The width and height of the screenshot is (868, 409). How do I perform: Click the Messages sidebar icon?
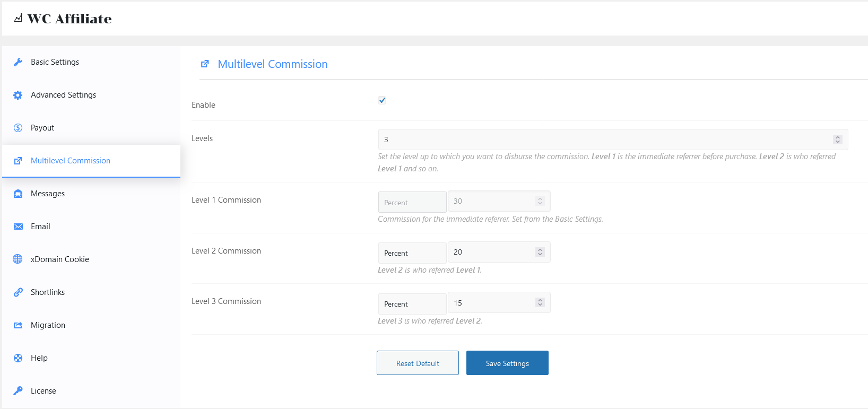point(18,194)
